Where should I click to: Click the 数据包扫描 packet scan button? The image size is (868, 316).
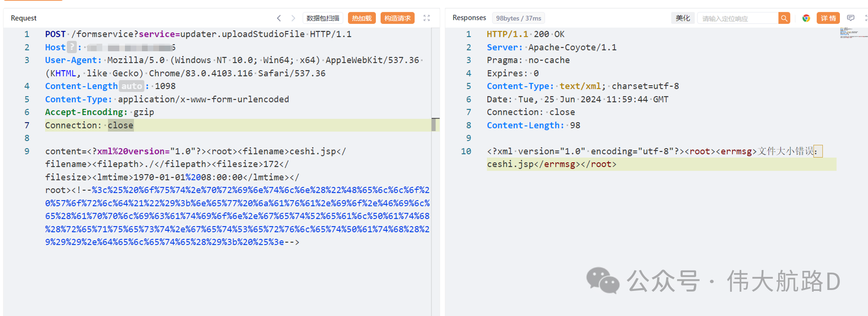(x=323, y=18)
